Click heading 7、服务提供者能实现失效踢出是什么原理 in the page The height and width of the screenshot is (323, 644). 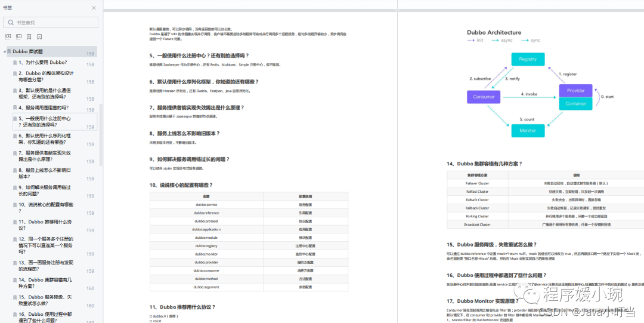click(197, 107)
